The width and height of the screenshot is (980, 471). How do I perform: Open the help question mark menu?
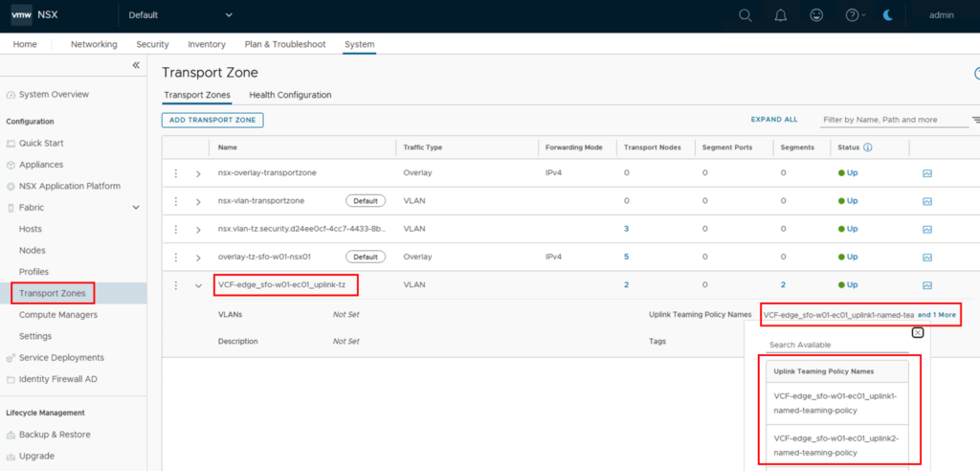coord(856,15)
